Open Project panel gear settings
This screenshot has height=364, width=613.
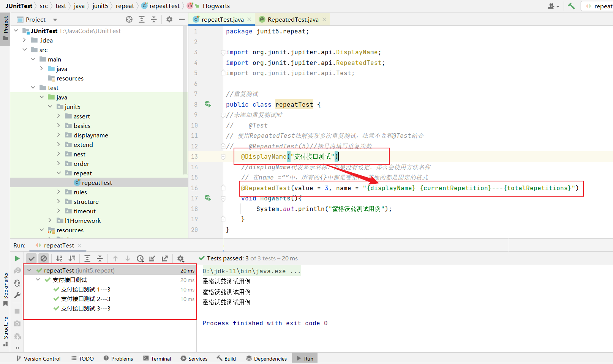(x=169, y=19)
